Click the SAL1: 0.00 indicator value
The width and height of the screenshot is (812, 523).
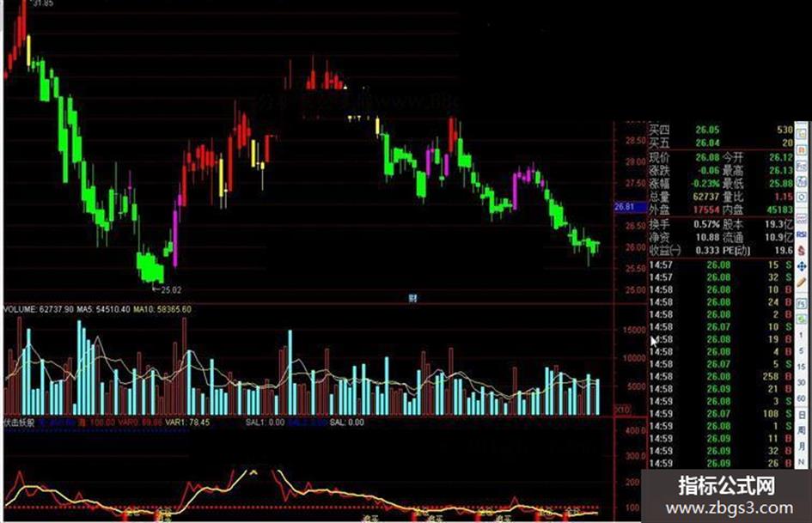click(x=266, y=423)
